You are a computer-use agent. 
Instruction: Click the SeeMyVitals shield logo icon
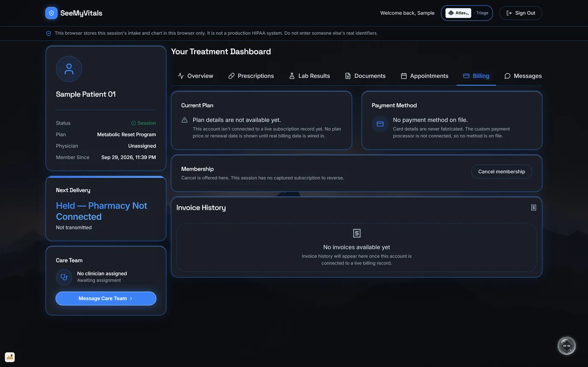tap(51, 13)
